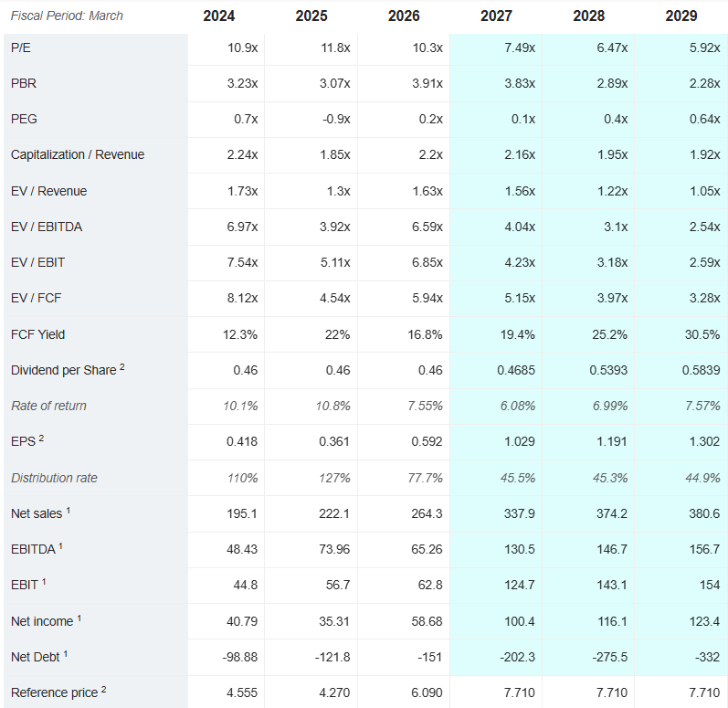Select the FCF Yield row label
The height and width of the screenshot is (708, 728).
[38, 334]
